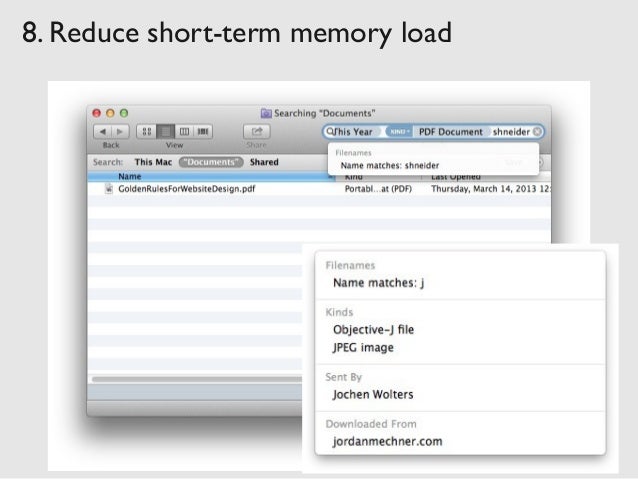
Task: Choose the Objective-J file kind suggestion
Action: coord(460,330)
